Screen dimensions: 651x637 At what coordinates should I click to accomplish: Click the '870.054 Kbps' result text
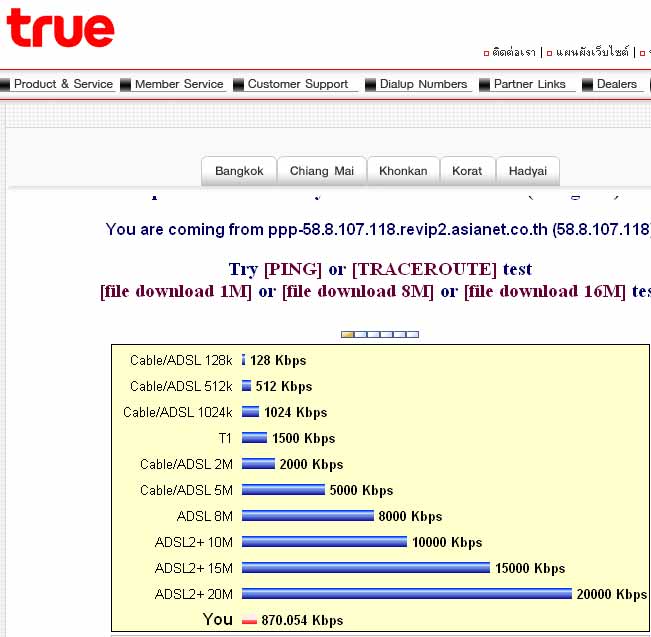(302, 620)
